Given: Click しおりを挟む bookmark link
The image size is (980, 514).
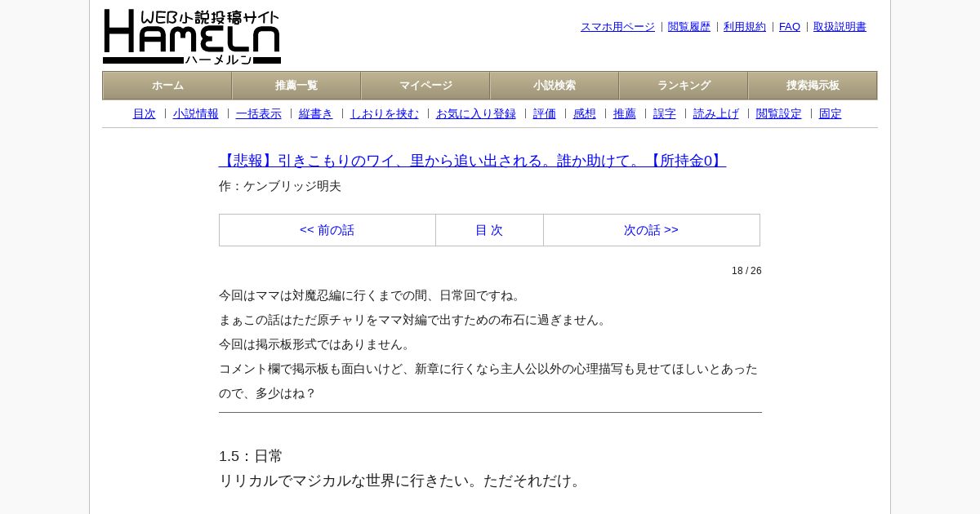Looking at the screenshot, I should point(385,113).
